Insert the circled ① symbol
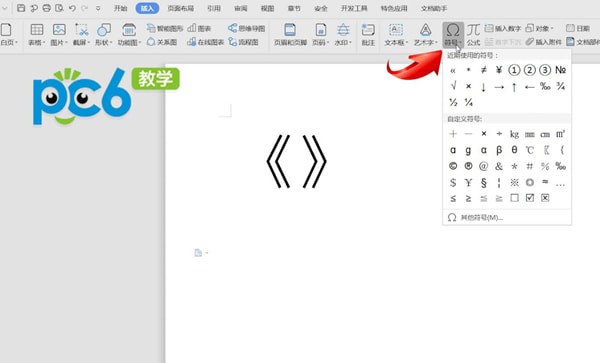 click(x=514, y=70)
